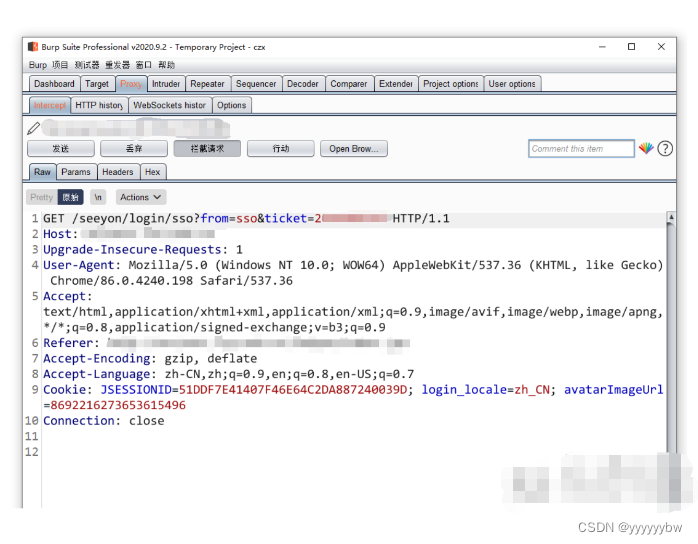This screenshot has height=544, width=698.
Task: Click the avatarImageUrl cookie parameter
Action: click(x=613, y=390)
